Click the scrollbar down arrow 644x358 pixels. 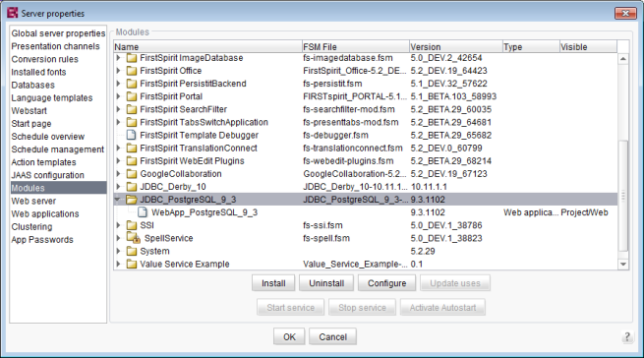pos(623,265)
